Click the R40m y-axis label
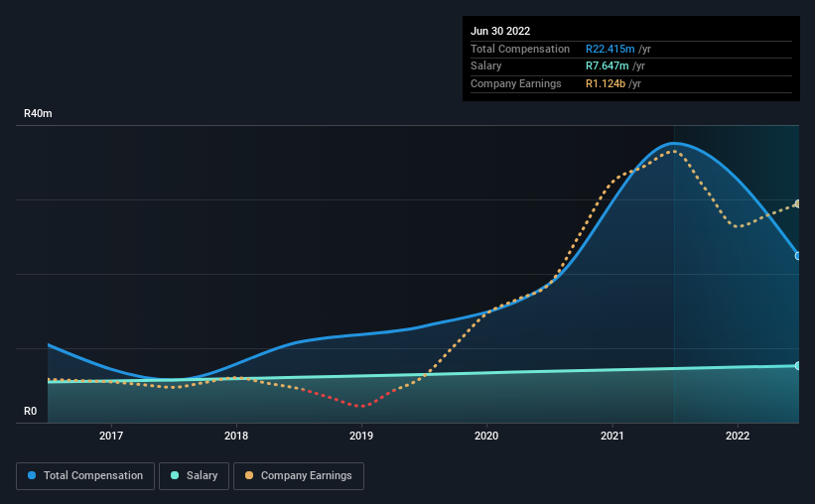Viewport: 815px width, 504px height. click(x=38, y=113)
